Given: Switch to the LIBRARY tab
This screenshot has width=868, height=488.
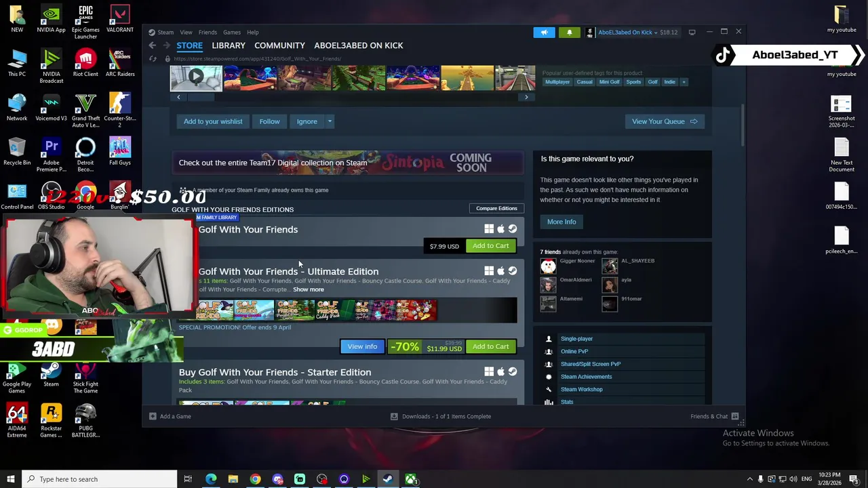Looking at the screenshot, I should [229, 45].
